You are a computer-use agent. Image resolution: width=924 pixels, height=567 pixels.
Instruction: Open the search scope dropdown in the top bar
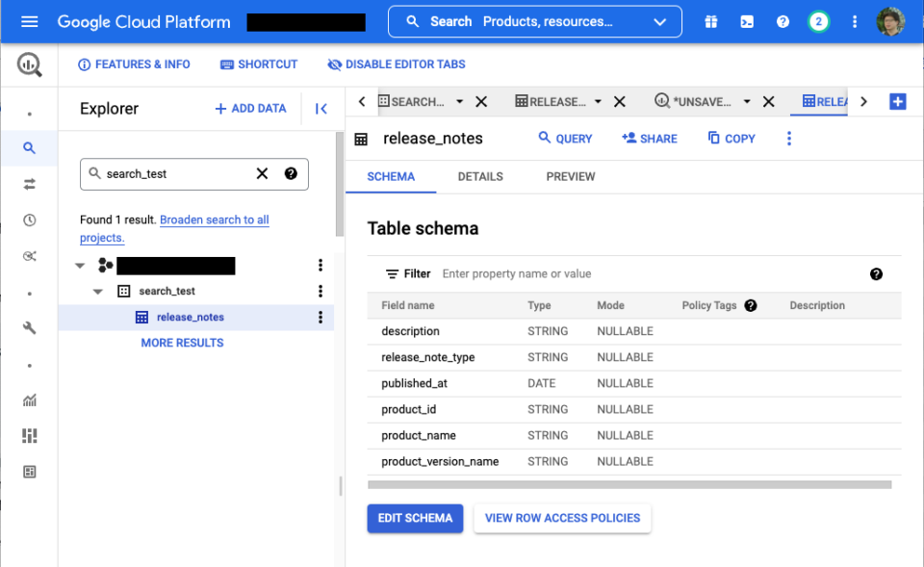(659, 21)
